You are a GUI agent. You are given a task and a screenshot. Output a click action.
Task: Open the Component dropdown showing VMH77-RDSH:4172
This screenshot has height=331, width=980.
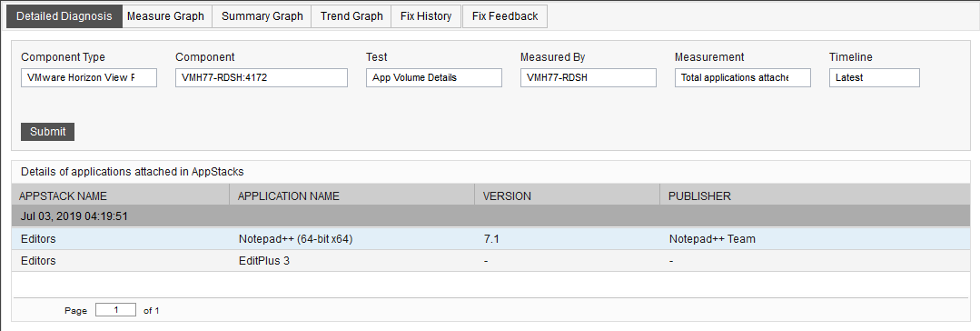[262, 77]
